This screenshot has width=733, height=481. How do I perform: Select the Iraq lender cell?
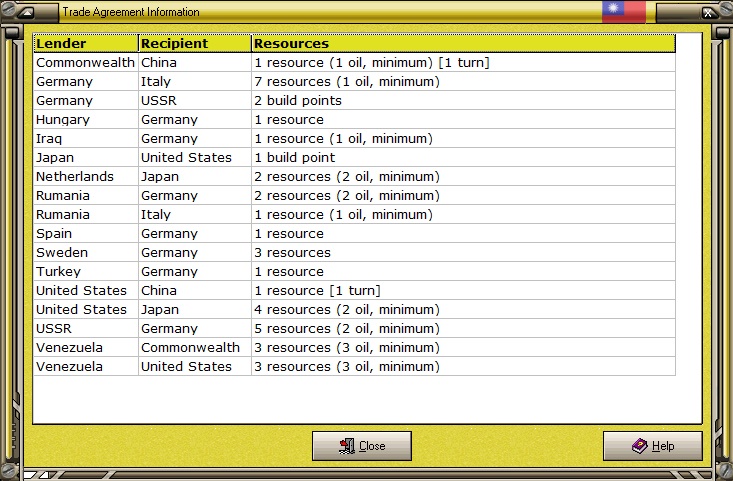coord(86,138)
